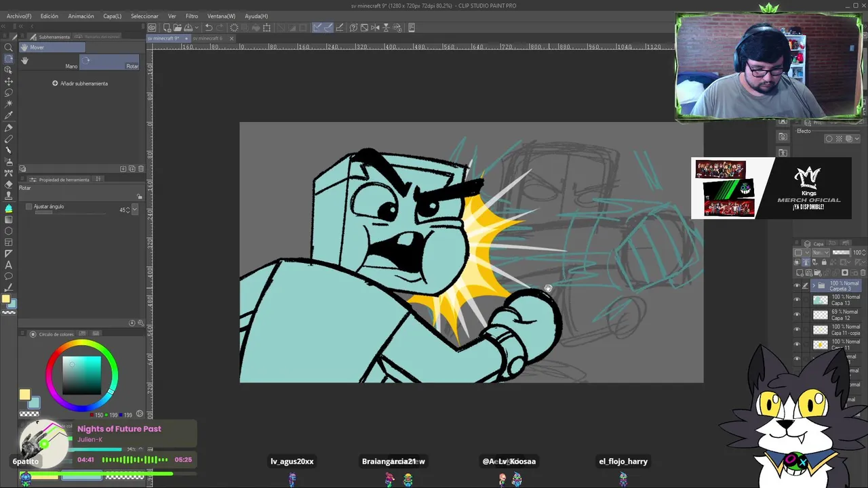
Task: Click Open file folder icon in command bar
Action: tap(177, 28)
